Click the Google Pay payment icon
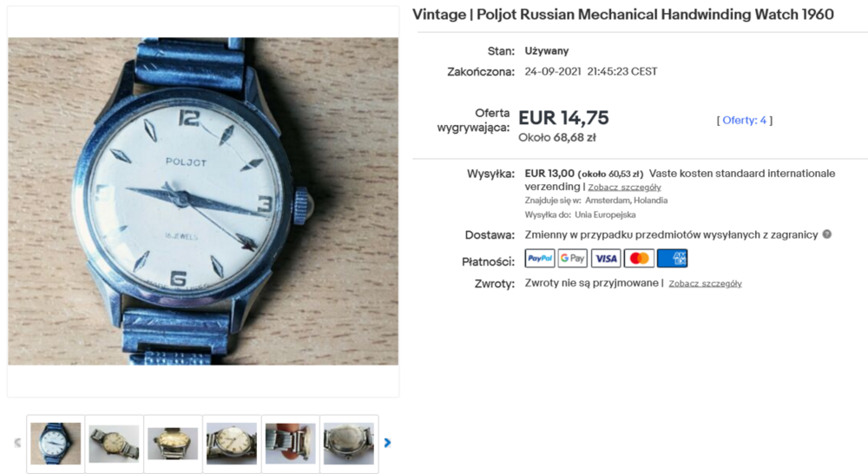 (x=572, y=258)
